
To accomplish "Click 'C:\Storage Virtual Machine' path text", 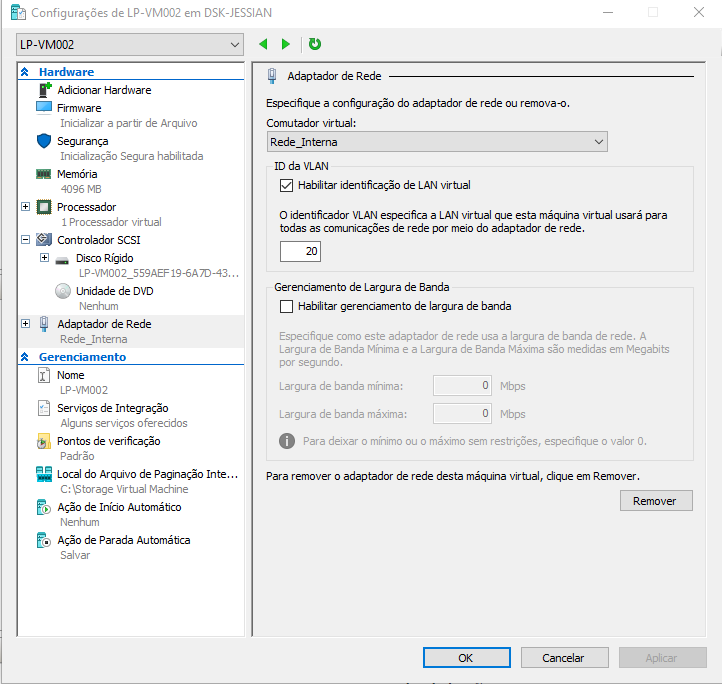I will 124,489.
